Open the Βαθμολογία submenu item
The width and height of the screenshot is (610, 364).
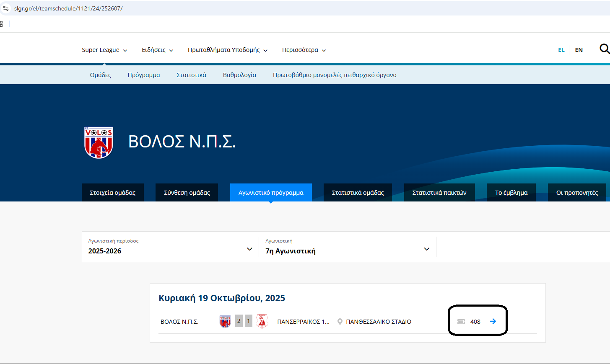coord(239,75)
